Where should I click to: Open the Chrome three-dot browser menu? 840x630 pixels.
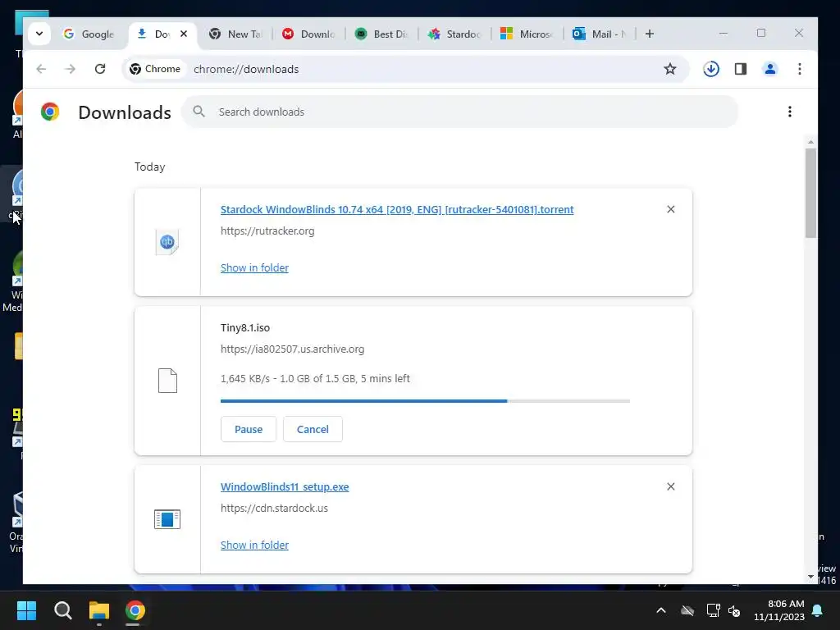coord(799,69)
